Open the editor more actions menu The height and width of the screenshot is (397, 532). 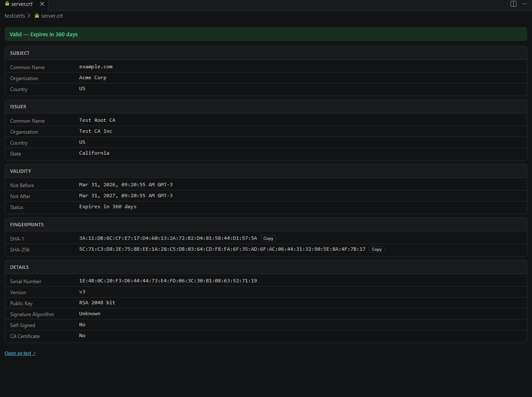pyautogui.click(x=524, y=4)
